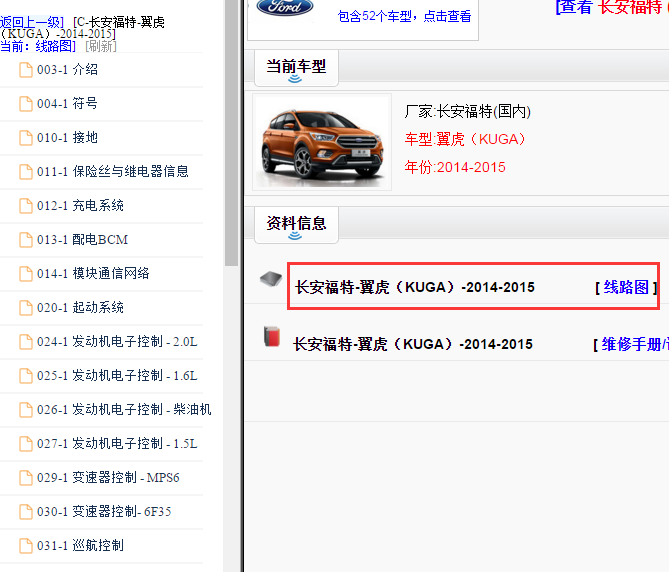Click 返回上一级 link

tap(32, 22)
